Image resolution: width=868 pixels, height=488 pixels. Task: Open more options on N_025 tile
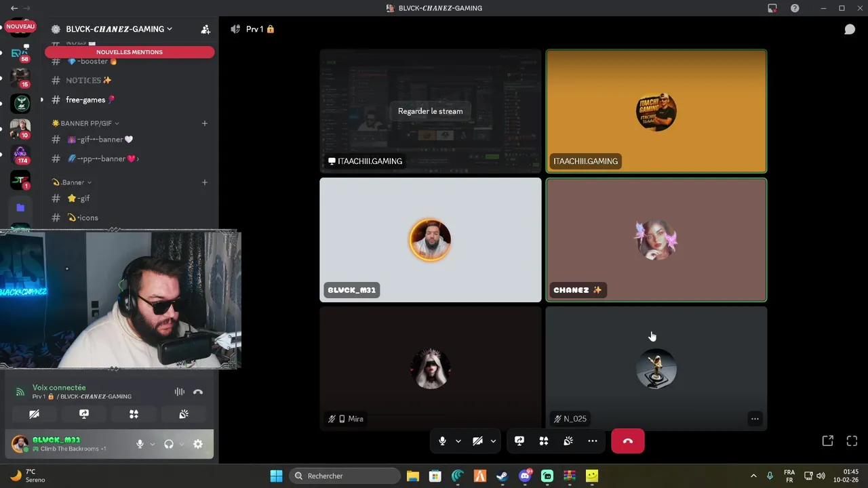pos(755,419)
